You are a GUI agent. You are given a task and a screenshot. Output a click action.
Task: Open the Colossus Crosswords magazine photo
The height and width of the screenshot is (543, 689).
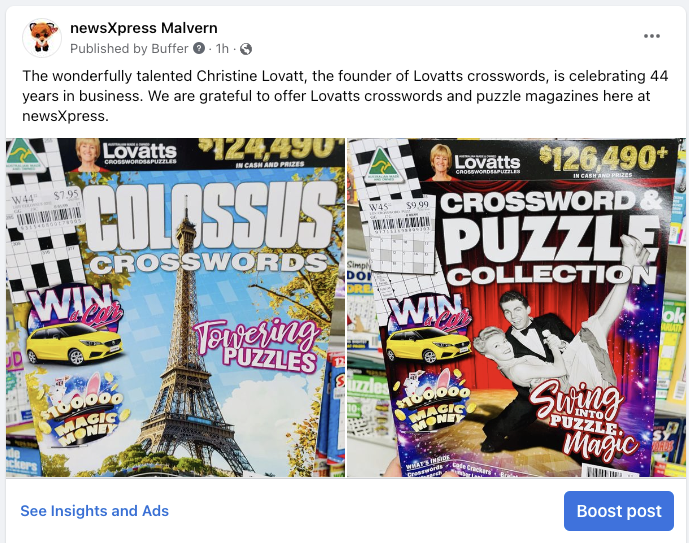click(175, 308)
